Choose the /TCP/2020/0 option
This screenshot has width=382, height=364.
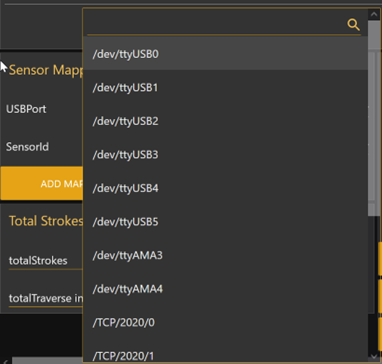coord(225,323)
